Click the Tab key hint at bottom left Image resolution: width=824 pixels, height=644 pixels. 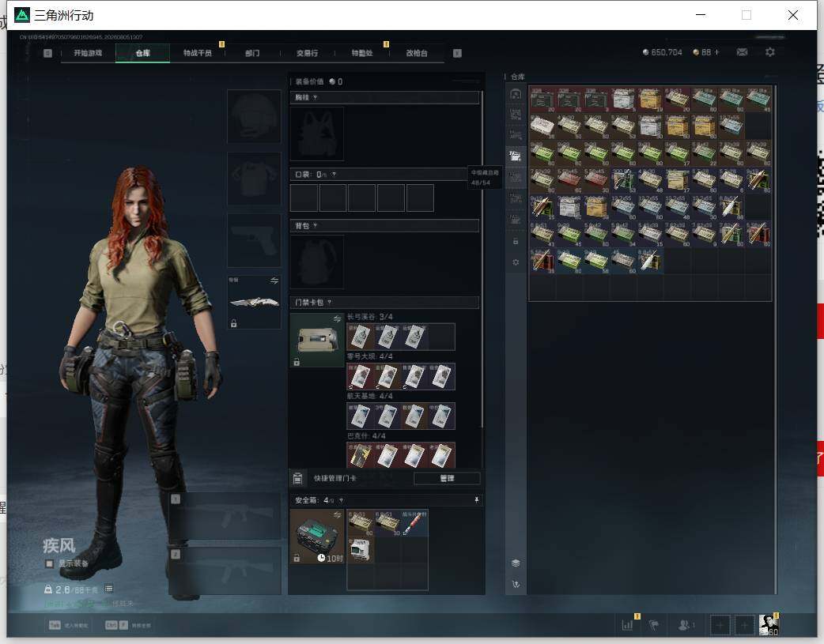click(x=55, y=625)
